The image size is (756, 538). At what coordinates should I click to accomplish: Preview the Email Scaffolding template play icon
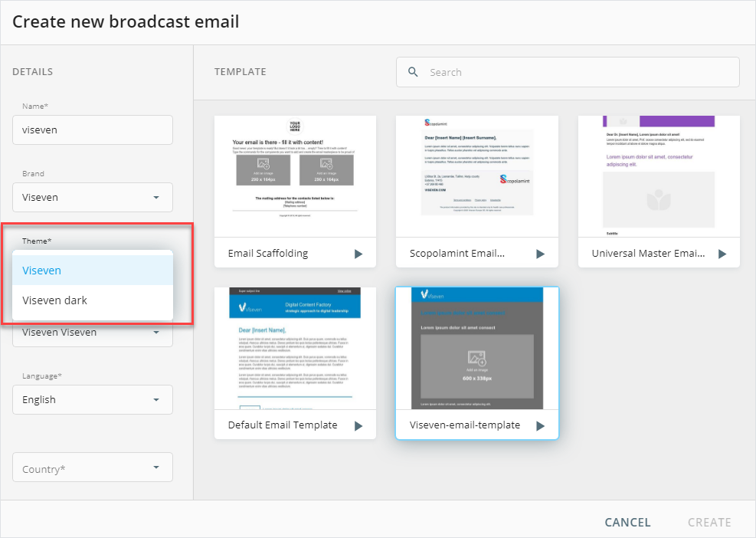point(358,254)
